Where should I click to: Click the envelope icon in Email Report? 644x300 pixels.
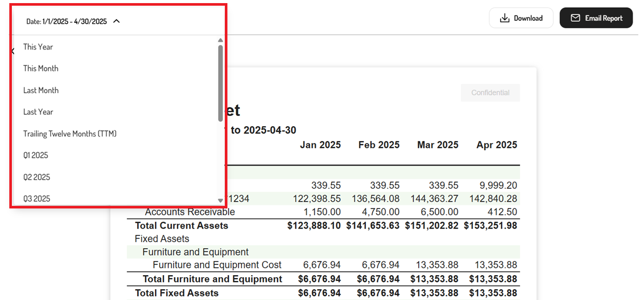click(x=575, y=18)
